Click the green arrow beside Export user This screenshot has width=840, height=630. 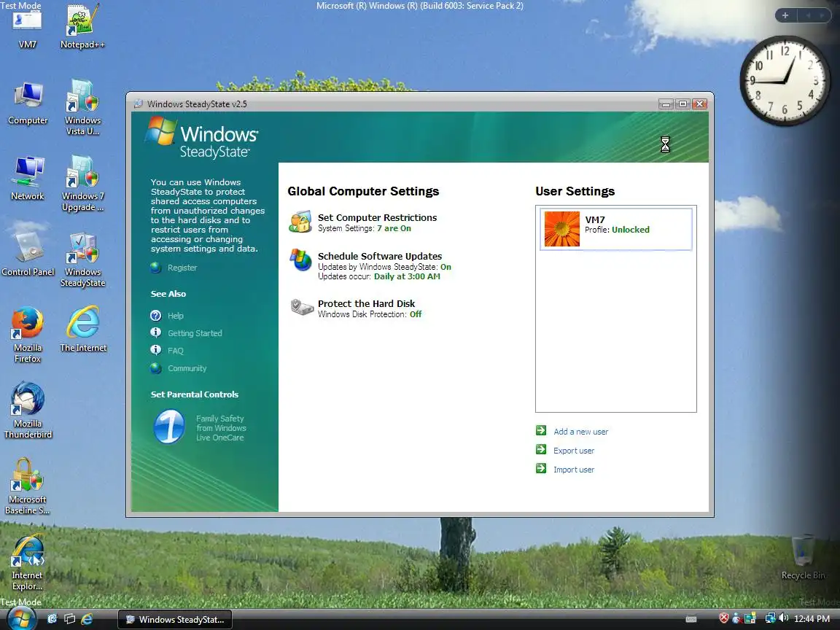(x=541, y=449)
